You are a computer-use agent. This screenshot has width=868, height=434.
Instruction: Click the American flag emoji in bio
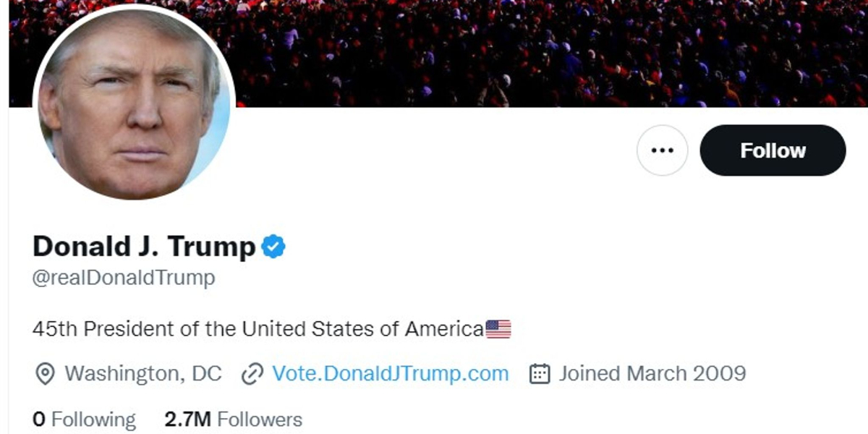point(498,329)
